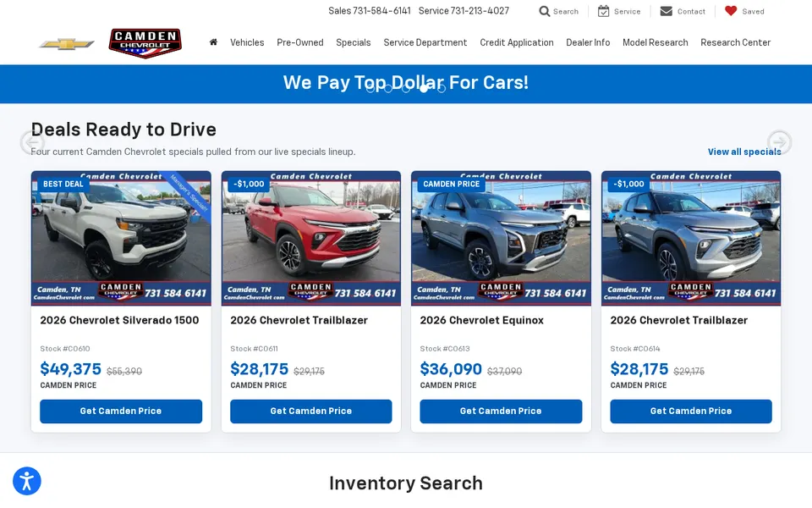Screen dimensions: 812x508
Task: Open Saved vehicles heart icon
Action: [731, 11]
